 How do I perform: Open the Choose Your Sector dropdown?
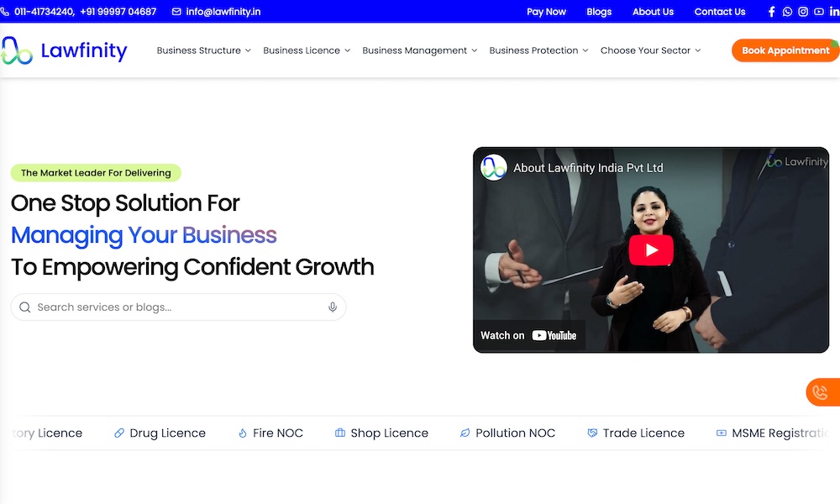[650, 50]
